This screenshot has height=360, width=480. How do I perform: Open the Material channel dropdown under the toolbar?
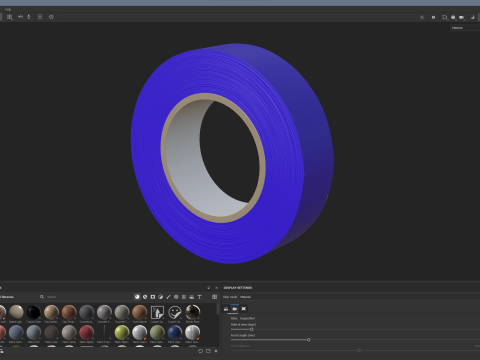pyautogui.click(x=465, y=28)
